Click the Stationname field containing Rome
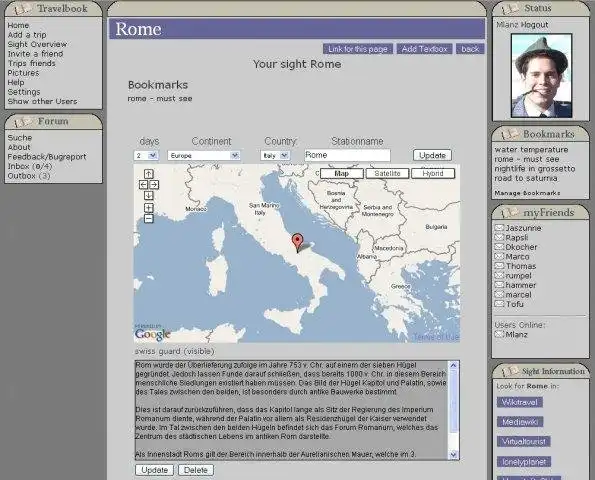Viewport: 595px width, 480px height. point(347,155)
